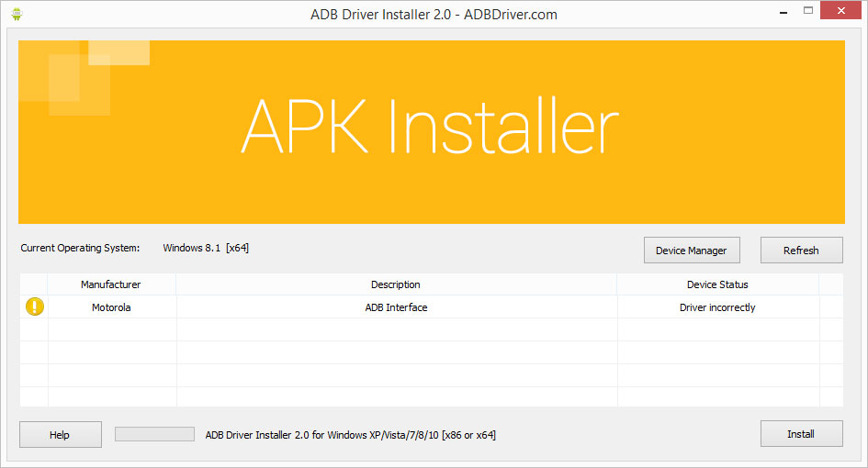Image resolution: width=868 pixels, height=468 pixels.
Task: Click the Description column header
Action: pos(396,284)
